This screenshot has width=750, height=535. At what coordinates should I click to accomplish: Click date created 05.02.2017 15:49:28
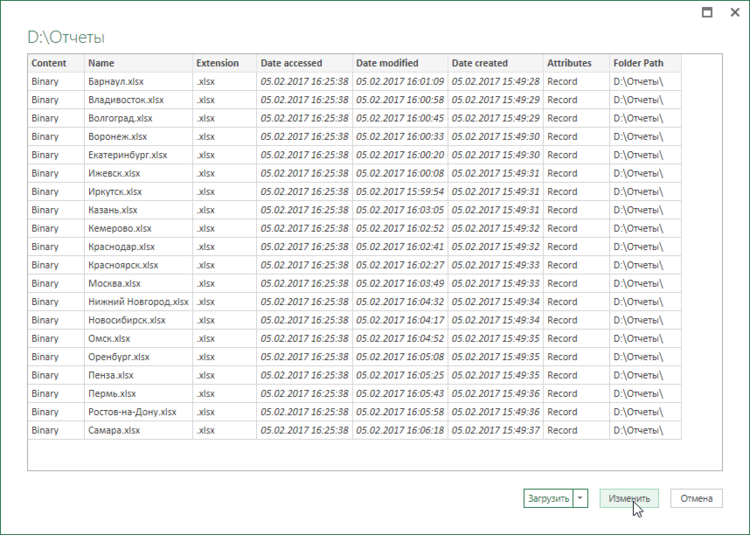pyautogui.click(x=496, y=82)
